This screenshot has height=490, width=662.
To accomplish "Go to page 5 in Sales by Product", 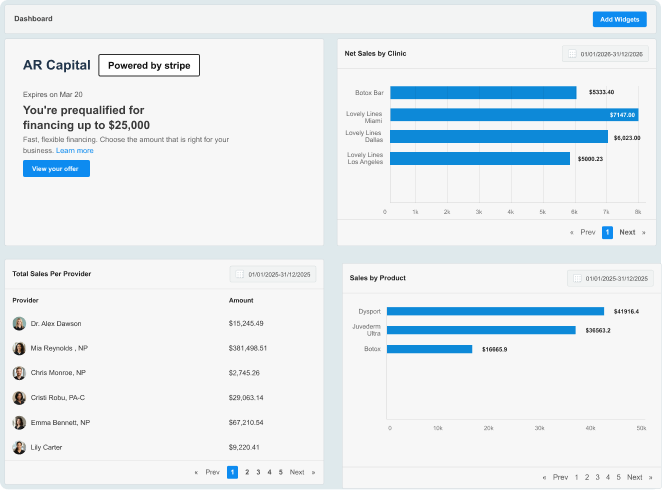I will click(x=618, y=477).
